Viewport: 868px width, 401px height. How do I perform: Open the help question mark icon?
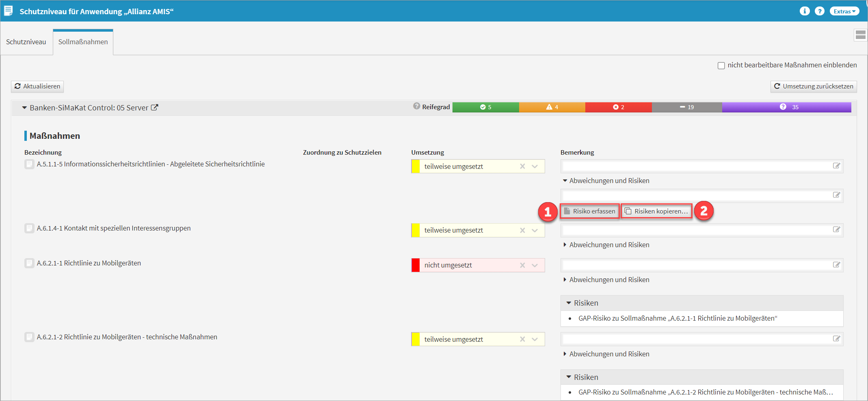[x=820, y=11]
